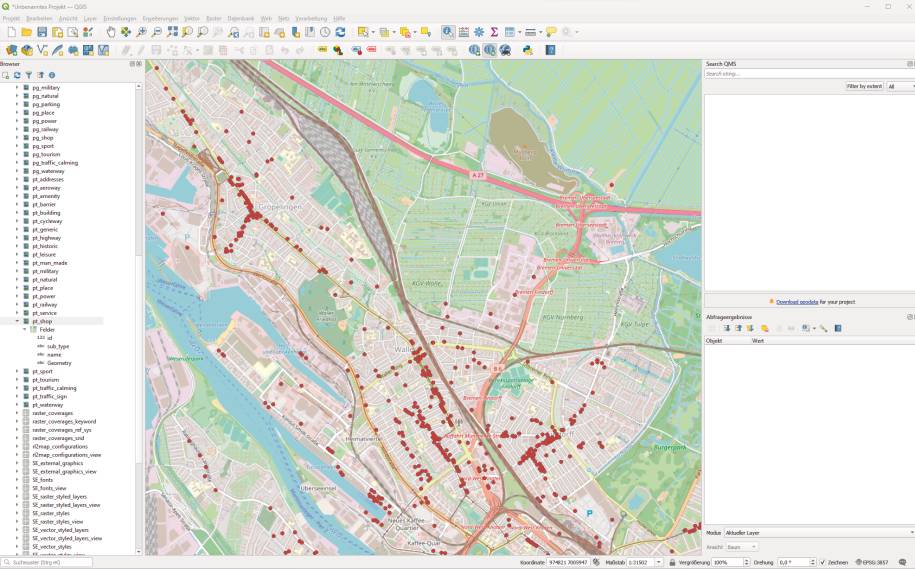Open project using yellow folder icon

click(x=26, y=33)
